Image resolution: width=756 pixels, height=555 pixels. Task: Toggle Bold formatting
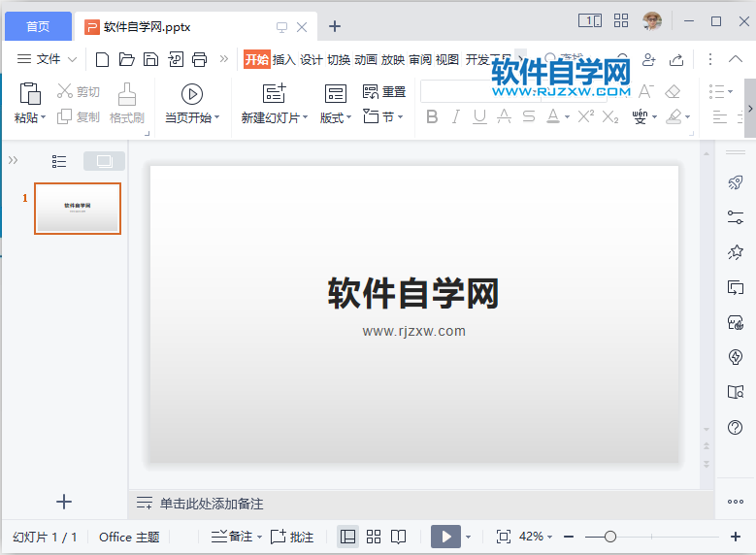[x=432, y=116]
